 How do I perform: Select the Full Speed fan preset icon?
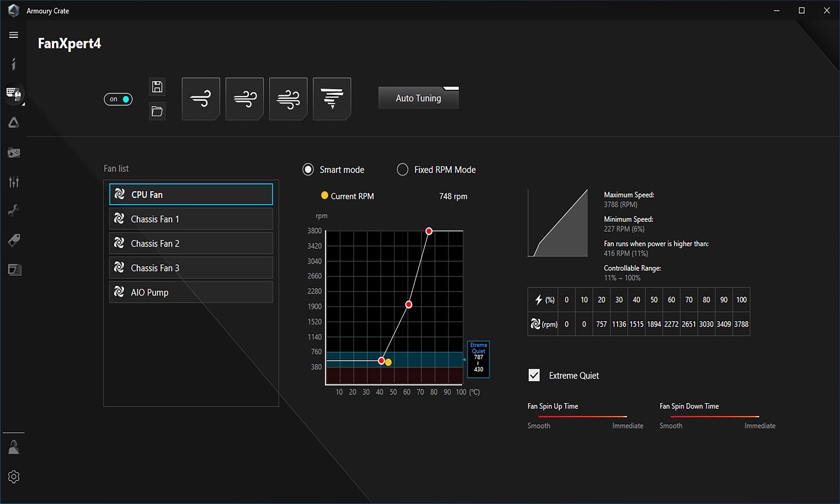point(332,99)
